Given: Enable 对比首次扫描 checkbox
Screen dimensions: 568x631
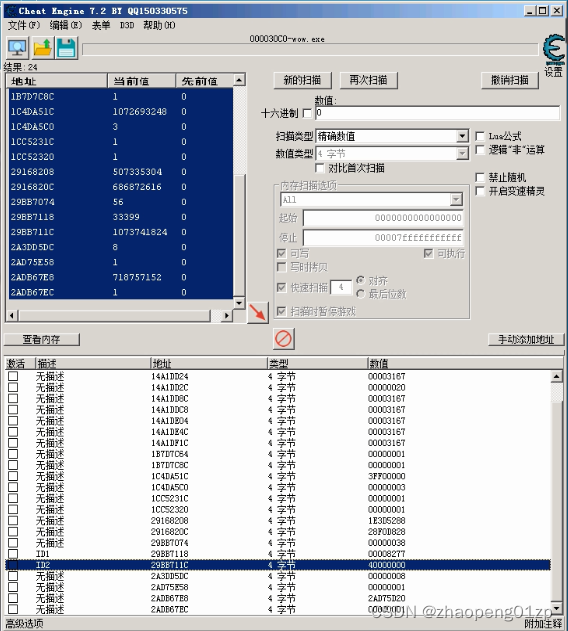Looking at the screenshot, I should click(320, 167).
